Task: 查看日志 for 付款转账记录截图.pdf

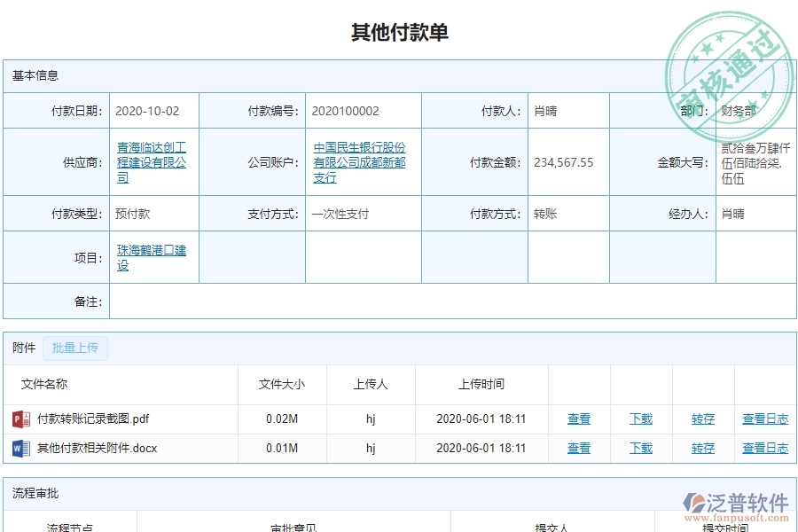Action: point(764,419)
